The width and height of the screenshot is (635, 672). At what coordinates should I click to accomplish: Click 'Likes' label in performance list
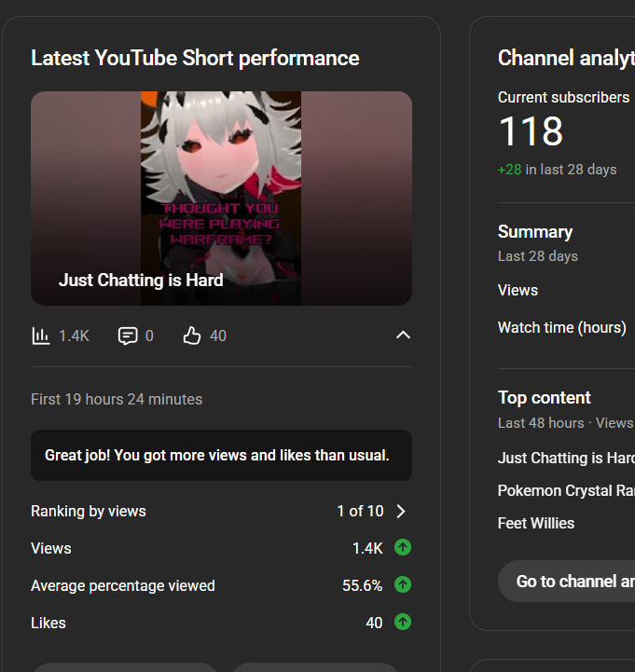pos(48,623)
